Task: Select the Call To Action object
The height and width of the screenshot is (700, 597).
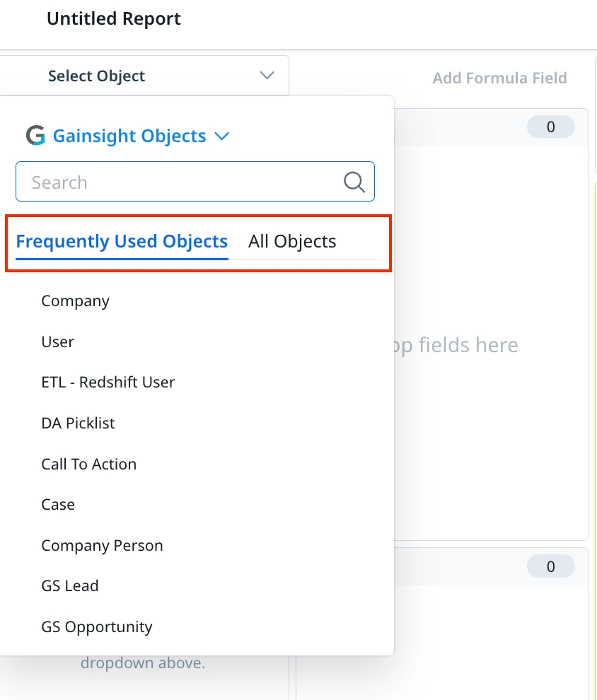Action: click(x=89, y=465)
